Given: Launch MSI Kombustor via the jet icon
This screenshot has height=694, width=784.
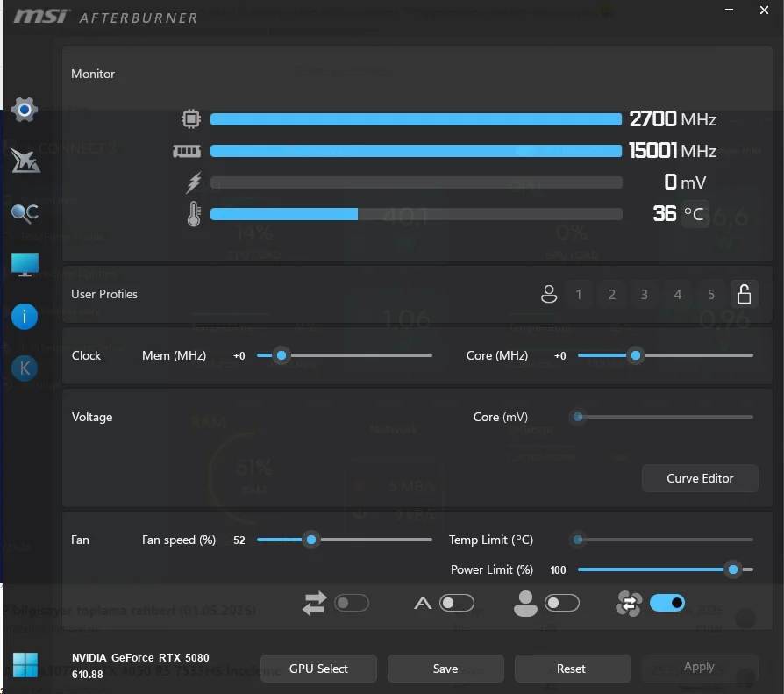Looking at the screenshot, I should (x=25, y=161).
